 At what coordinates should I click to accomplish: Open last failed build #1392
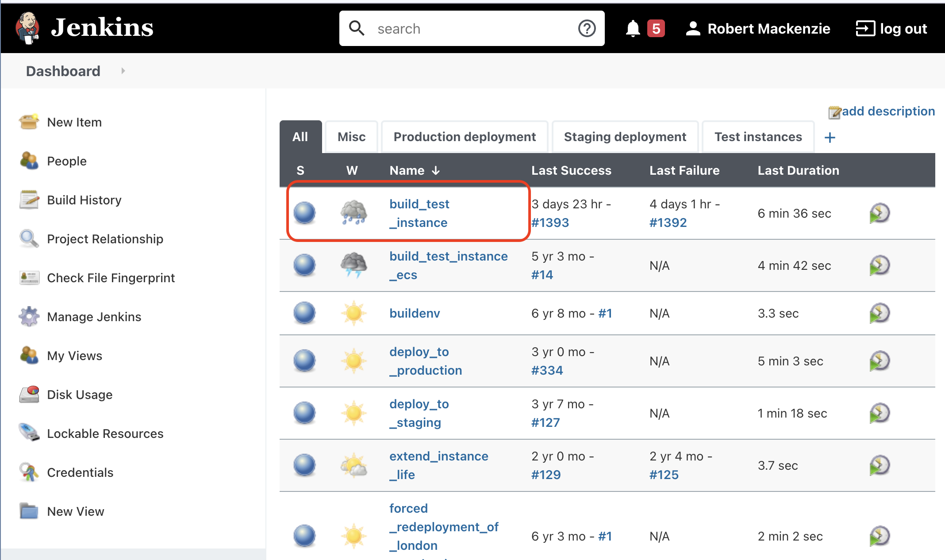668,222
